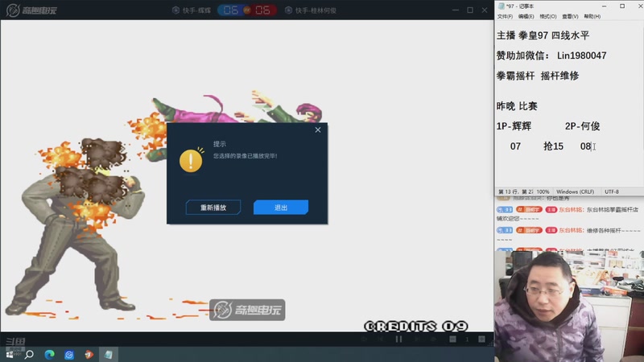Open the red-orange app on the taskbar

coord(89,354)
